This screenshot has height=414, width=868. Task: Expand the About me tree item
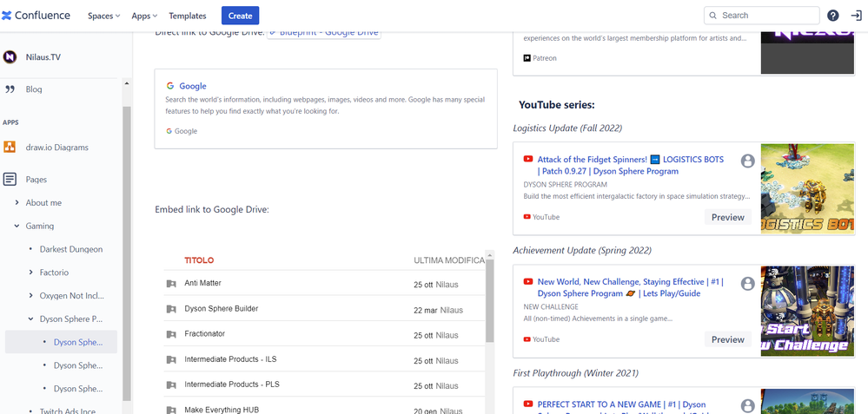(x=17, y=203)
